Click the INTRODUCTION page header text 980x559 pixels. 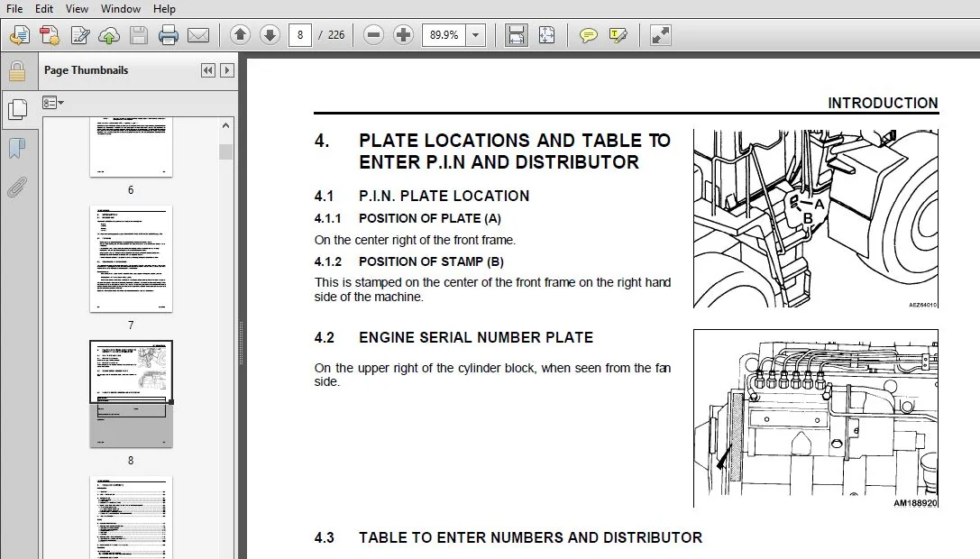tap(883, 103)
